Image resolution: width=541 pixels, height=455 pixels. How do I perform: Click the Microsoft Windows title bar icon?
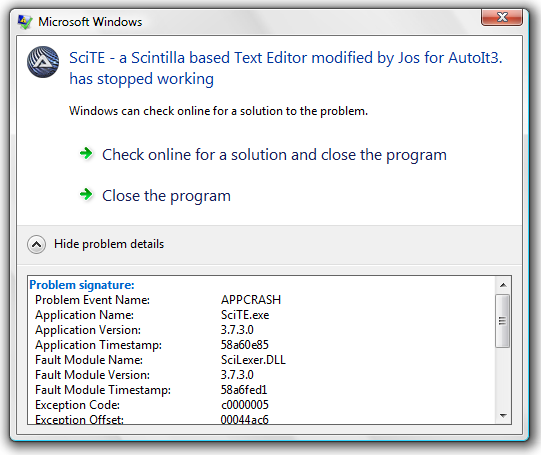point(25,22)
